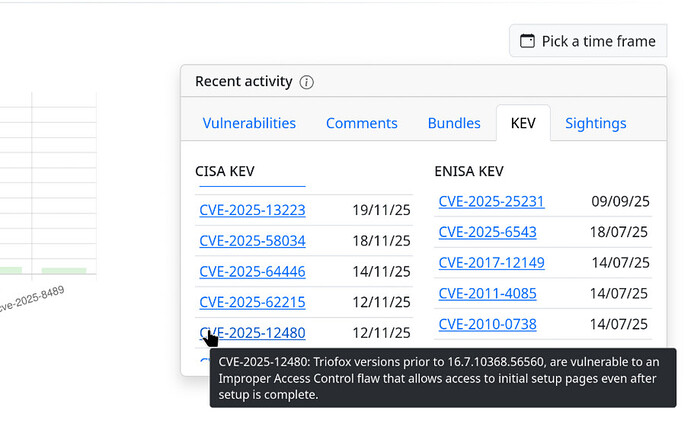Click the CISA KEV column heading
Viewport: 690px width, 441px height.
(225, 171)
